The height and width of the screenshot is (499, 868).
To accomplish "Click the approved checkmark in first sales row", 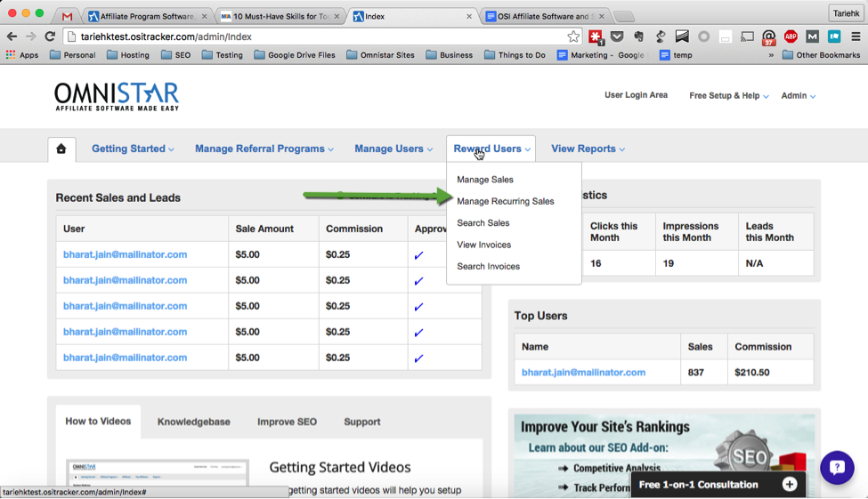I will 419,255.
